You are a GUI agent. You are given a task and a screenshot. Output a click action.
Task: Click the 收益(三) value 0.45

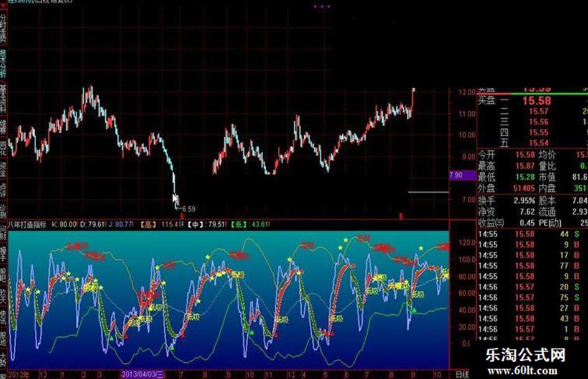click(x=527, y=223)
